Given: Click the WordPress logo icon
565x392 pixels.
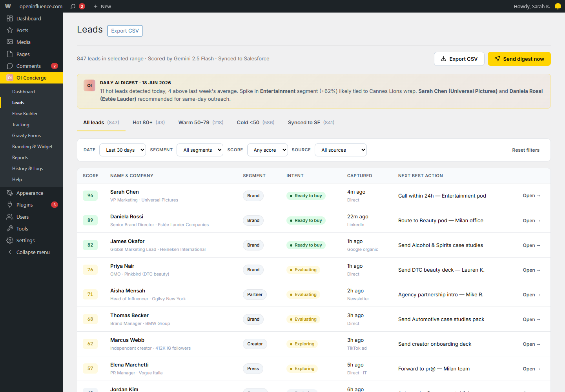Looking at the screenshot, I should pos(8,6).
